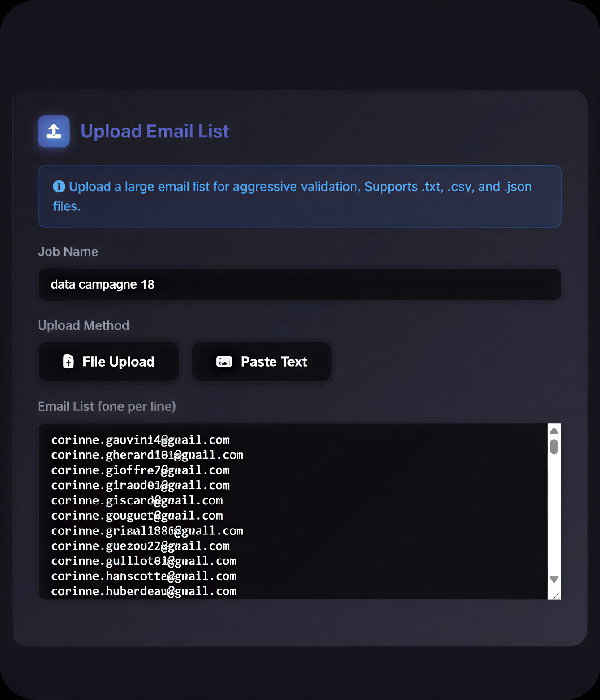Click the textarea resize handle corner

[556, 595]
